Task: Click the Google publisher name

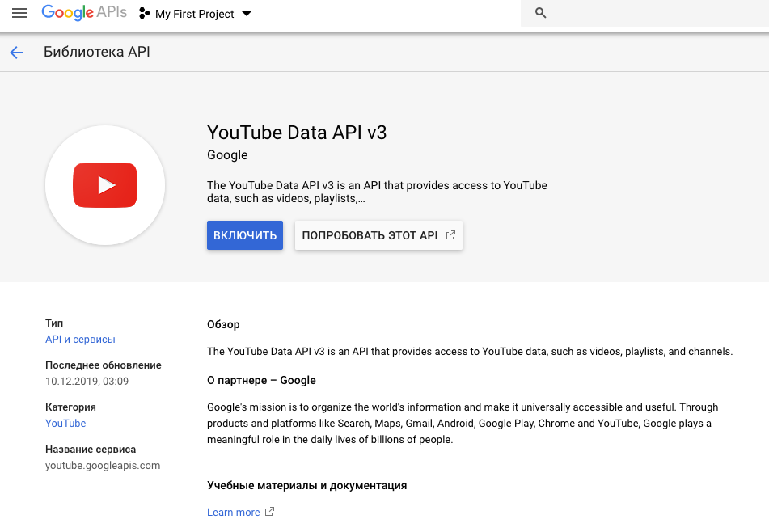Action: coord(227,155)
